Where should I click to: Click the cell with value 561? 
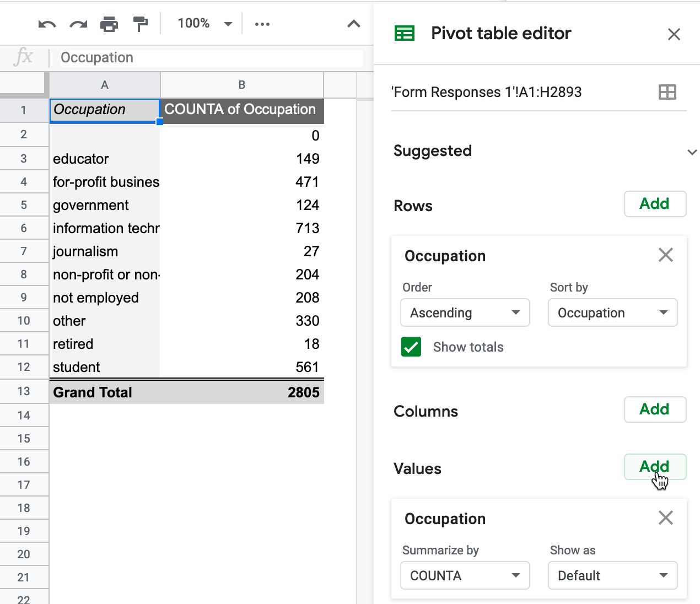tap(242, 367)
